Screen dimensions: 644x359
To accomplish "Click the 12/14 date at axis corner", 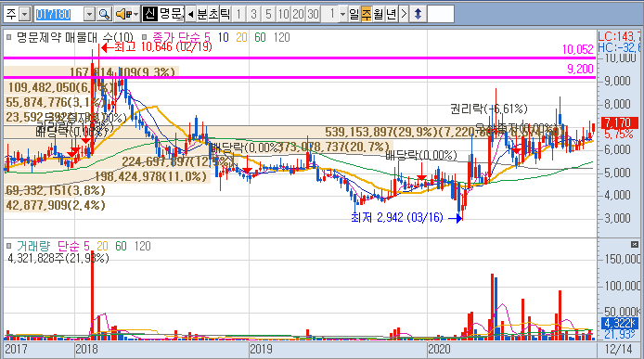I will coord(619,349).
